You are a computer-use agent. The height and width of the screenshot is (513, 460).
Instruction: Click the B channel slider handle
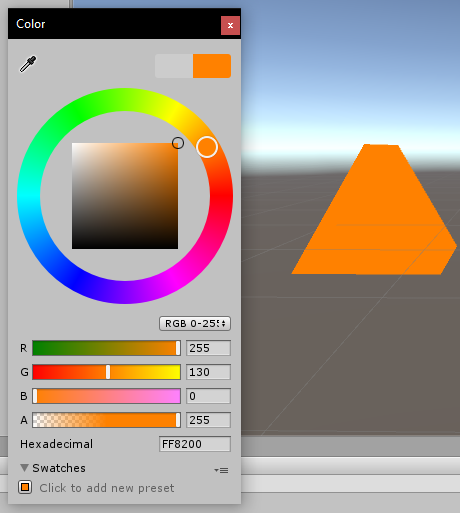(35, 396)
